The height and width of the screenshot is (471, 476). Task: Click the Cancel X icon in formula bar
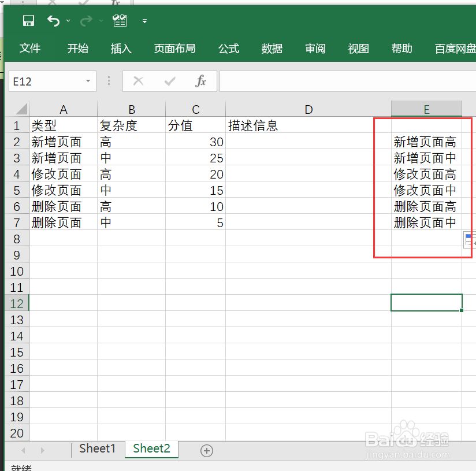point(139,81)
